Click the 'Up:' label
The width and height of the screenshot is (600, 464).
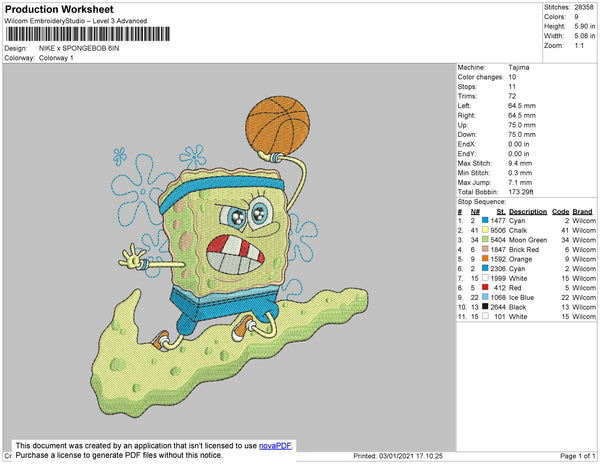tap(463, 125)
